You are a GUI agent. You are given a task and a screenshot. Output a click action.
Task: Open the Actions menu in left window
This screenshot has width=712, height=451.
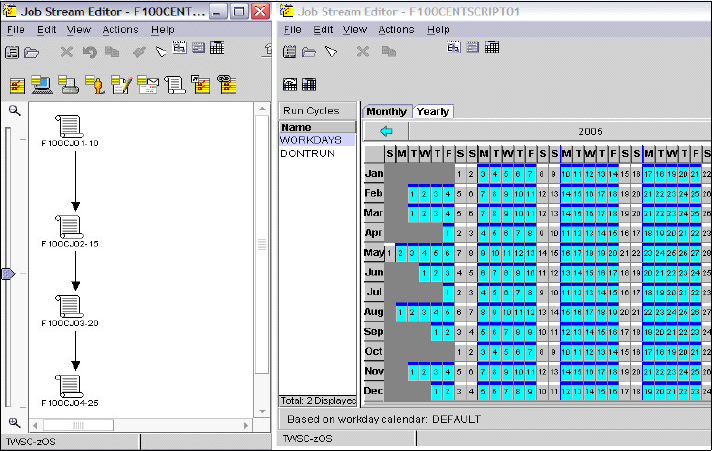120,30
